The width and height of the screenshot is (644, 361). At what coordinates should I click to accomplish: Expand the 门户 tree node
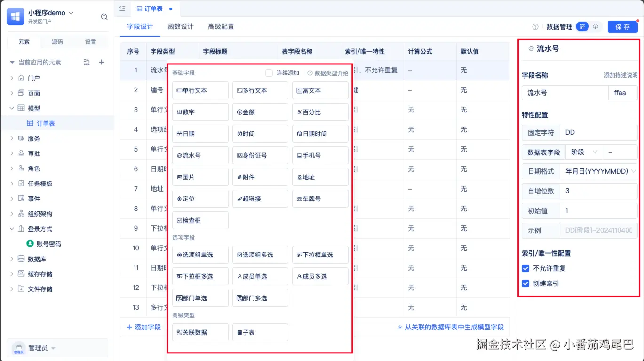[x=12, y=78]
